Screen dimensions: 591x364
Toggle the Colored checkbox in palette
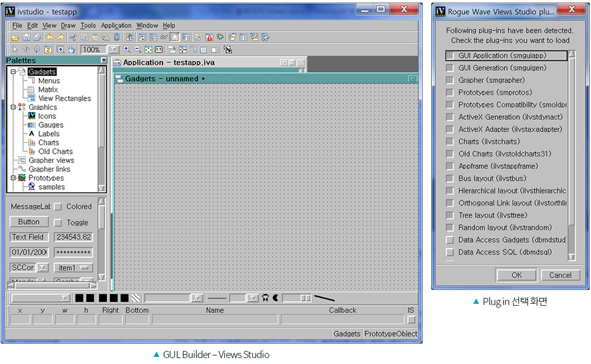click(58, 207)
